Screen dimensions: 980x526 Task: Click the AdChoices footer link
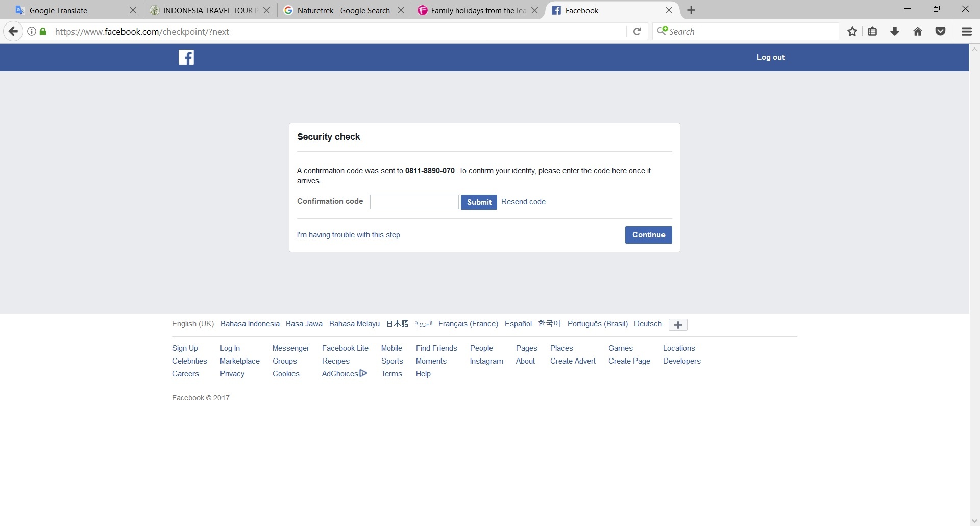click(x=345, y=374)
